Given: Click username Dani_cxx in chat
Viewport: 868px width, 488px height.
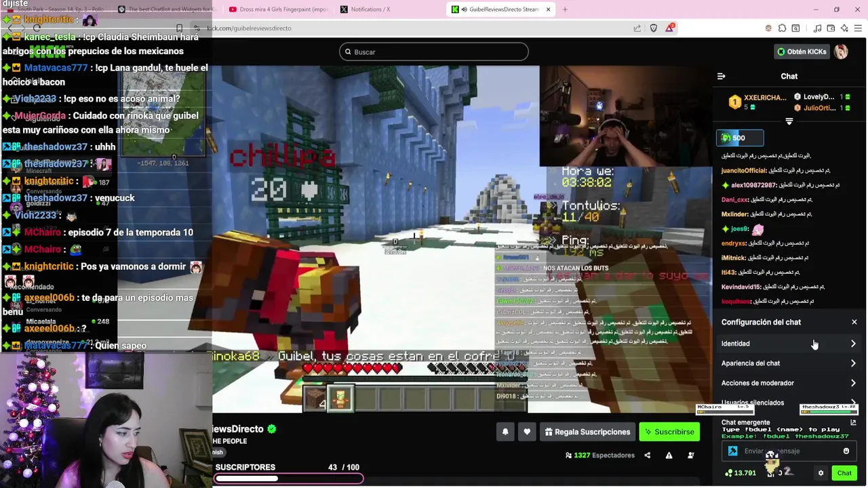Looking at the screenshot, I should 734,200.
